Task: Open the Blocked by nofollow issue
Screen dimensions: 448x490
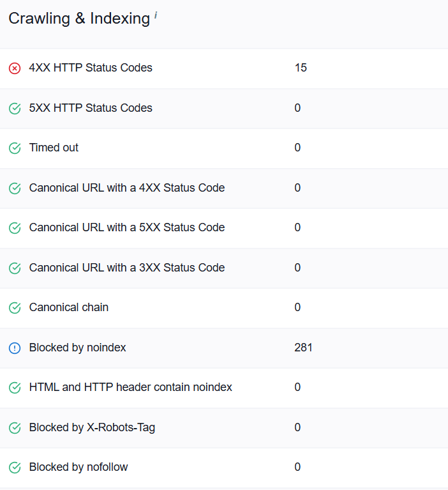Action: point(78,467)
